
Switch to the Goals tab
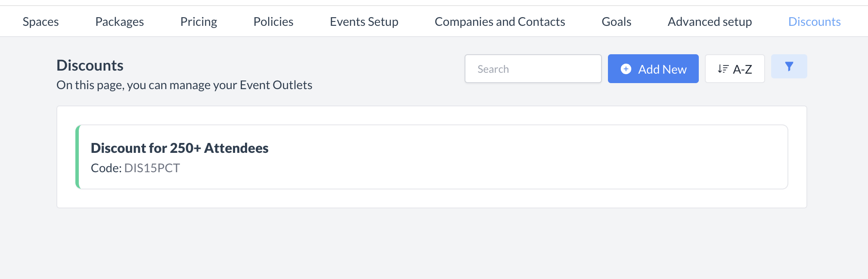tap(616, 22)
